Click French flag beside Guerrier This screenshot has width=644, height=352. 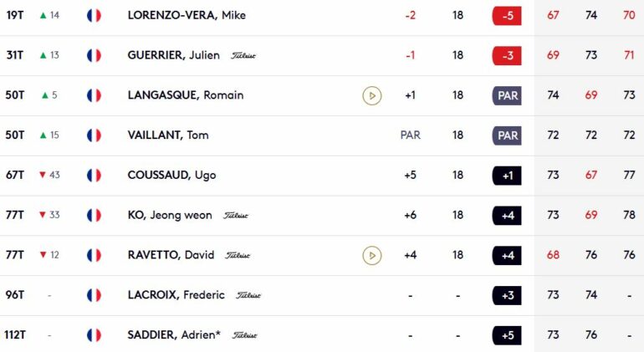coord(94,55)
